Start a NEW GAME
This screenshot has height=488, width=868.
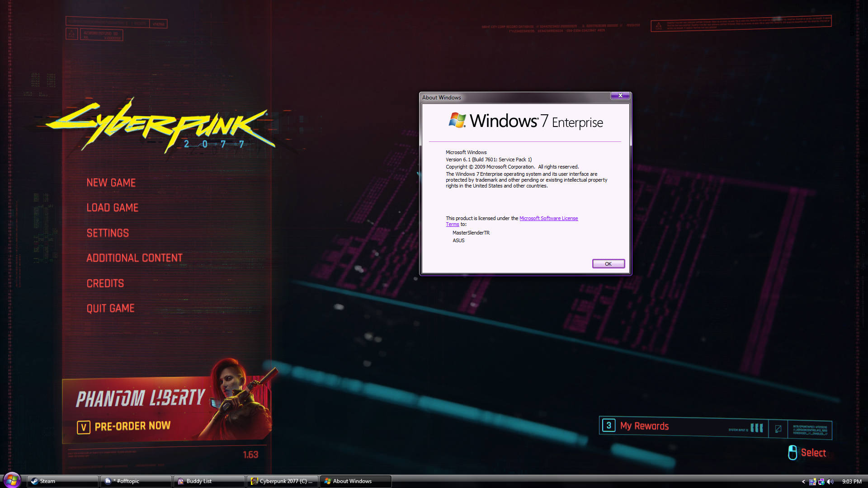pyautogui.click(x=111, y=183)
